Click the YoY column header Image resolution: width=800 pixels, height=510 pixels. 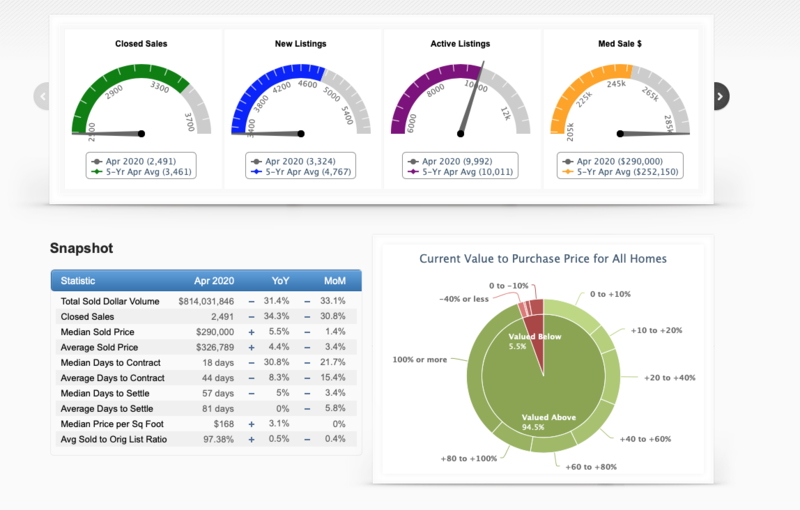tap(280, 281)
